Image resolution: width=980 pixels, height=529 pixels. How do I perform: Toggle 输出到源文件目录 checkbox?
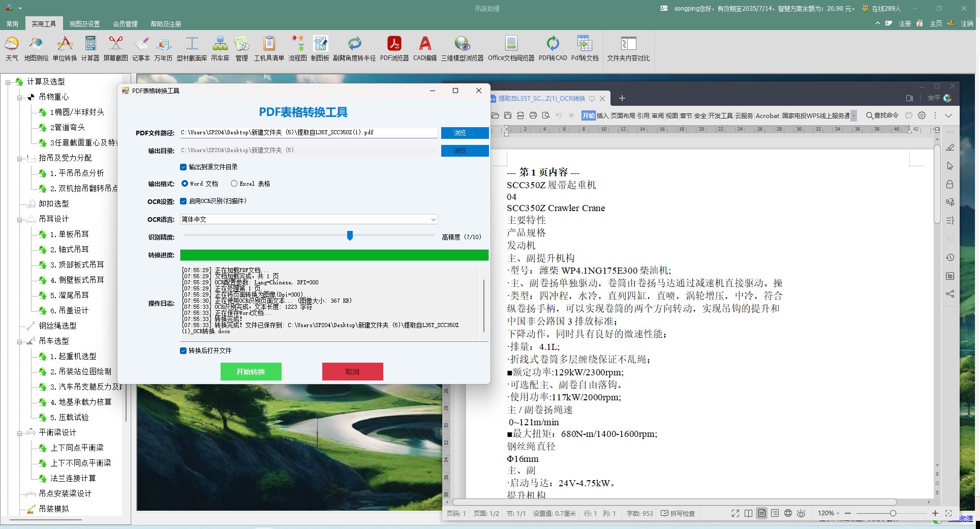[x=183, y=167]
